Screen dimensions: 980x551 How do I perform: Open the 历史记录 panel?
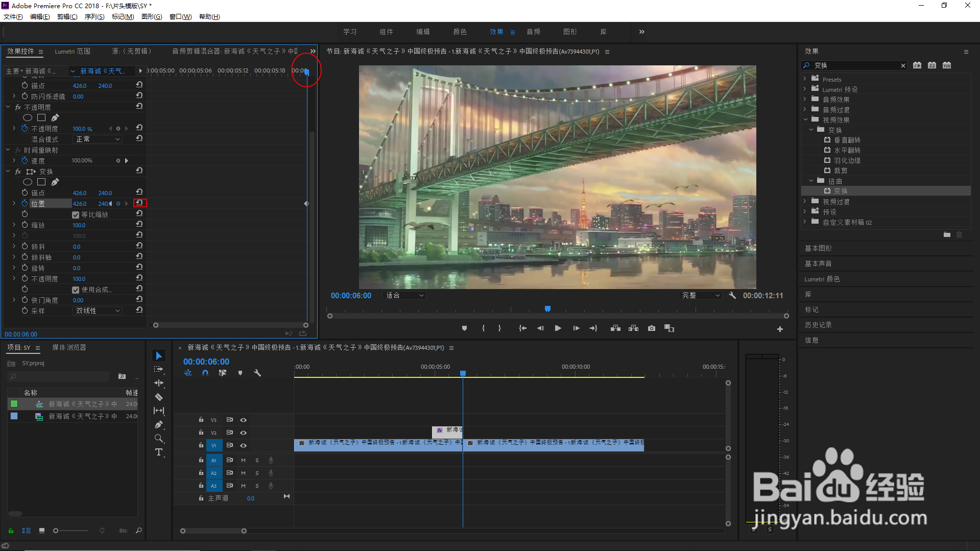pyautogui.click(x=818, y=325)
